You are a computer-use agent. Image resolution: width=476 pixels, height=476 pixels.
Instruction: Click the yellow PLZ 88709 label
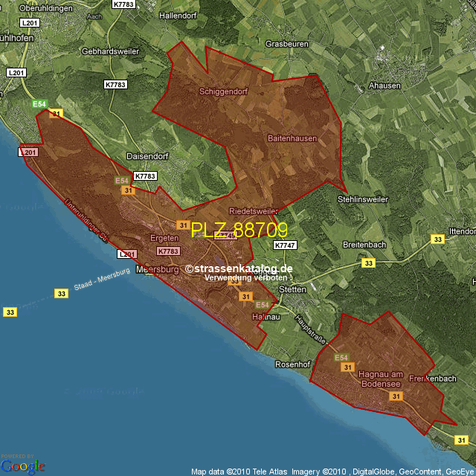point(239,230)
